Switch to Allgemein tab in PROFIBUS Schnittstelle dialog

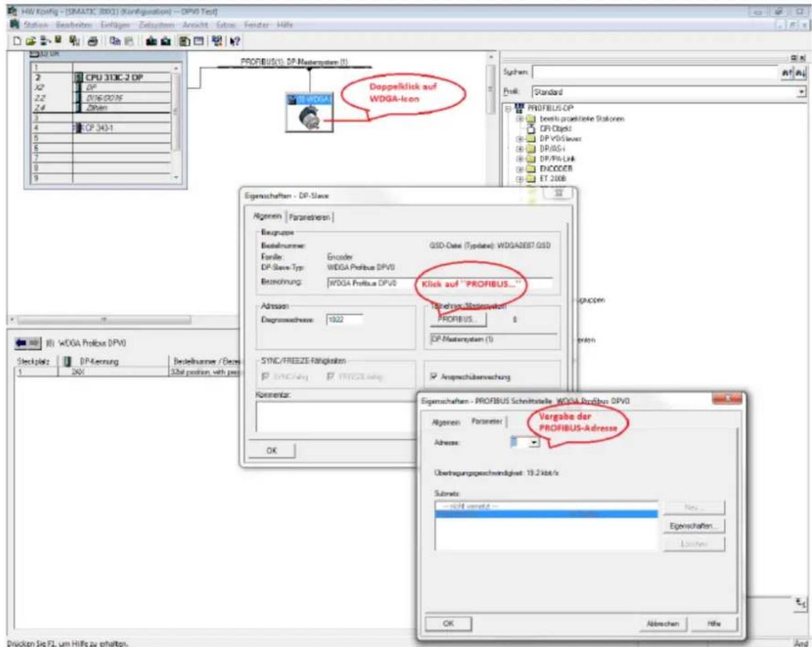(x=446, y=422)
